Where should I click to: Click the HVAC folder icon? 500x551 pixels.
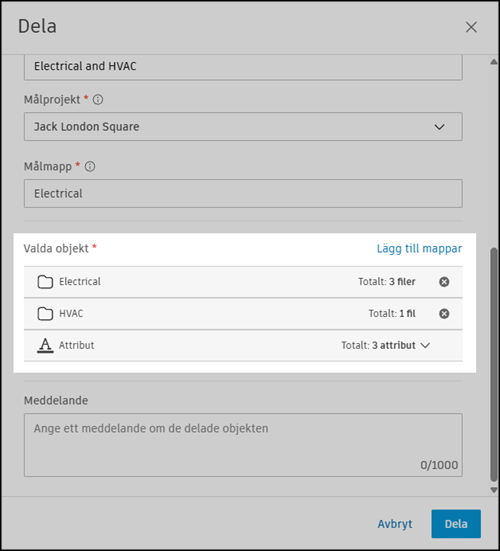coord(45,313)
